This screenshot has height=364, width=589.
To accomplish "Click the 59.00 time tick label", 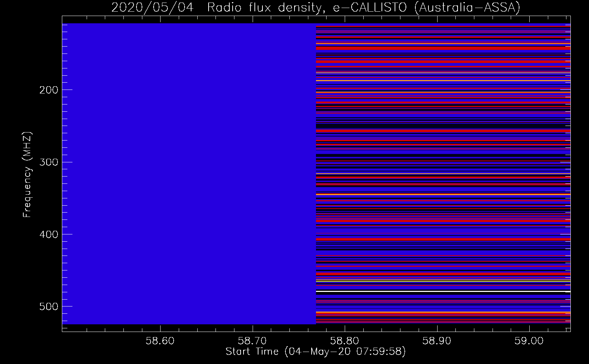I will [x=529, y=341].
